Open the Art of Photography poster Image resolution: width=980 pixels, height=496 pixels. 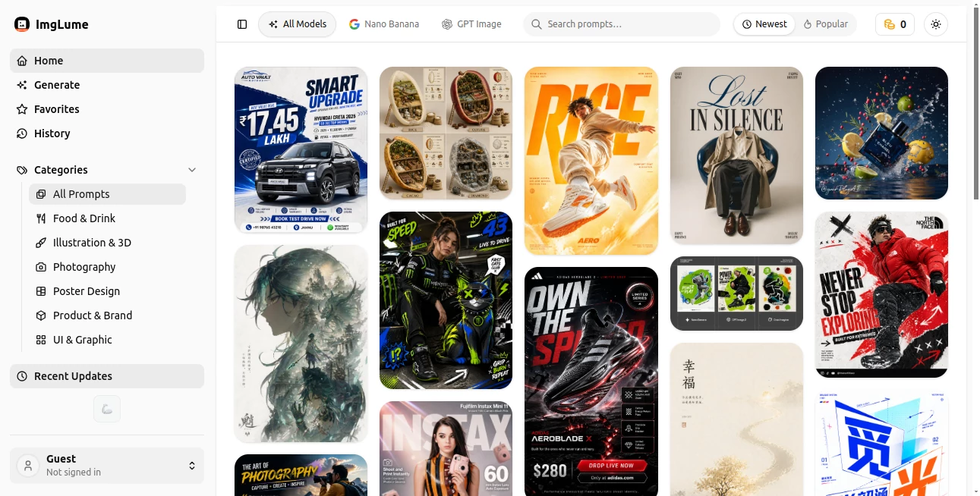pyautogui.click(x=301, y=475)
